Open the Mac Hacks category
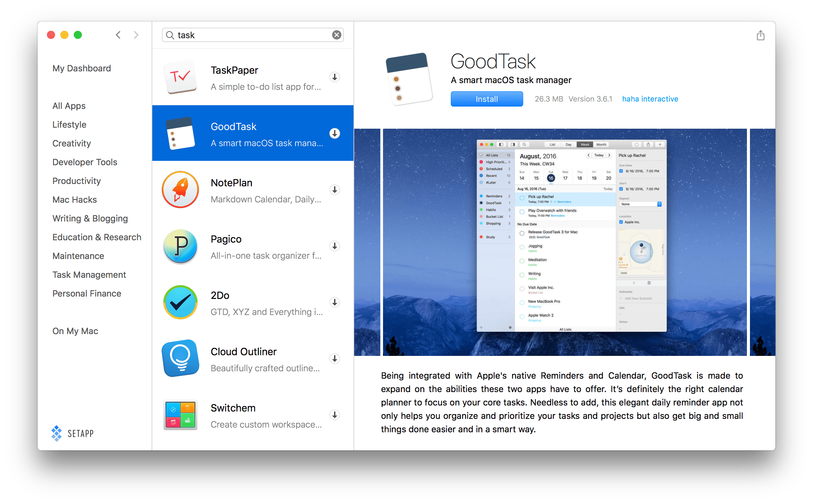 click(74, 200)
